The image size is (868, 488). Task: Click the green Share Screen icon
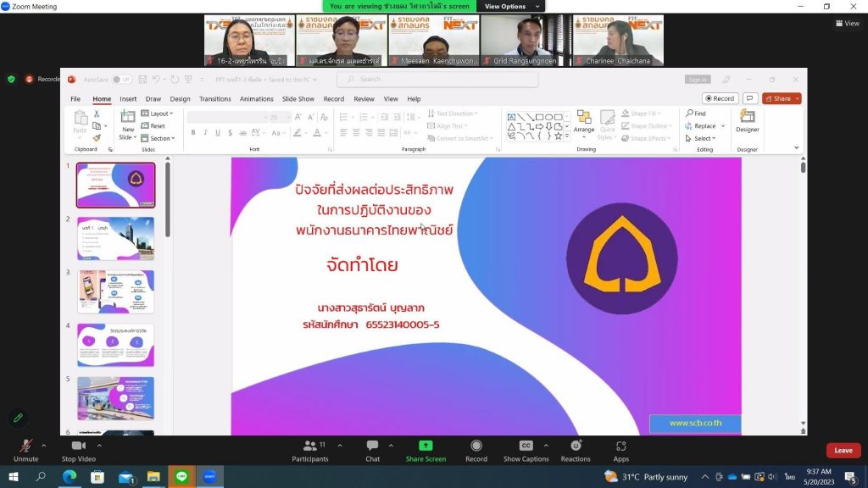click(x=426, y=446)
